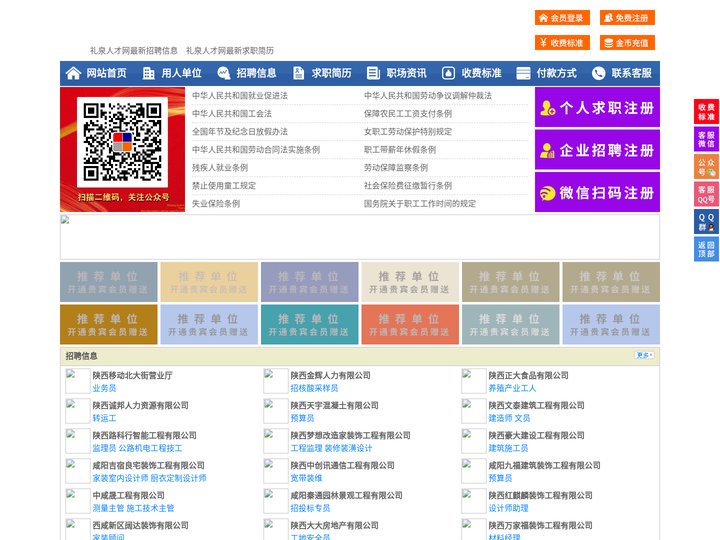Screen dimensions: 720x540
Task: Open 中华人民共和国工会法 link
Action: pos(232,113)
